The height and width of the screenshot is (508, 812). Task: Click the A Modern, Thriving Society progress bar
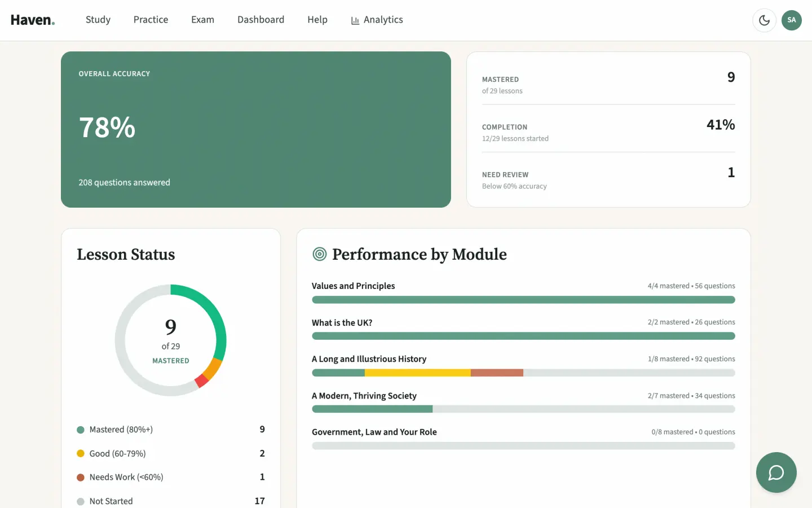coord(523,409)
